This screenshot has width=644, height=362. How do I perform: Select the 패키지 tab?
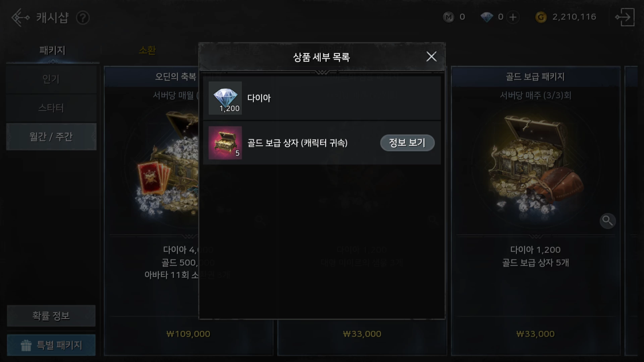52,50
